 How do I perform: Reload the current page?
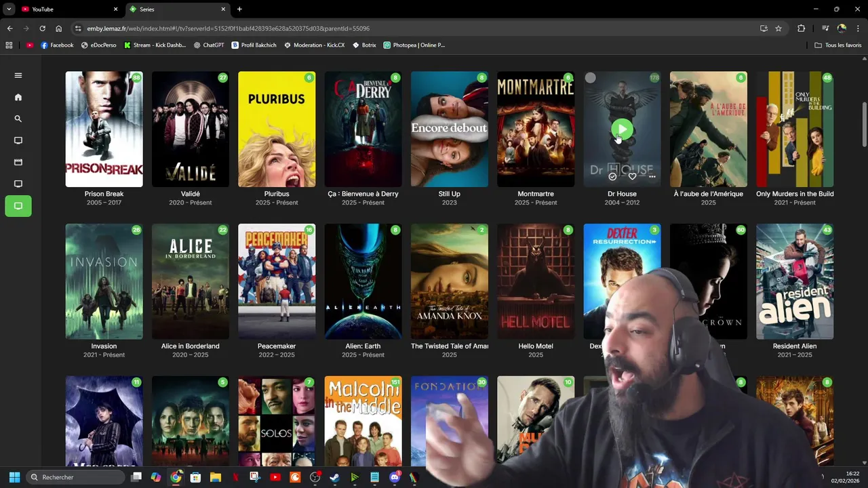coord(42,28)
